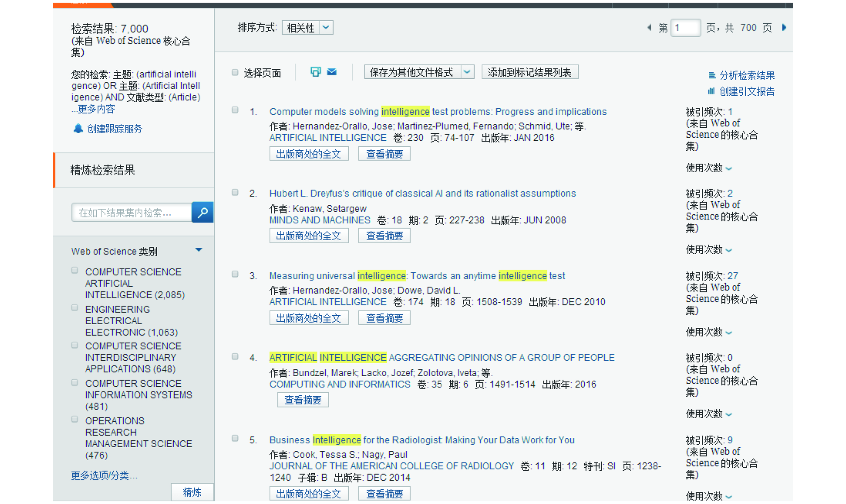Click the citation count 27 for result 3
Screen dimensions: 846x504
pos(733,275)
